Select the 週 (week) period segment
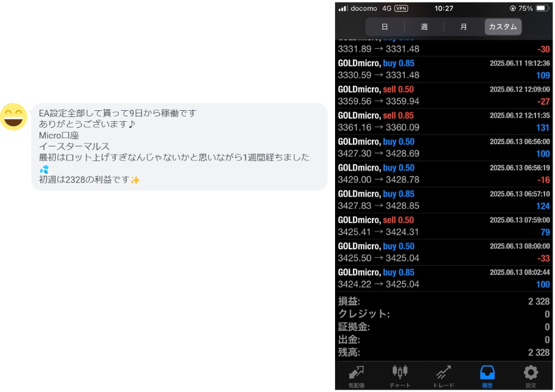This screenshot has height=392, width=555. (x=424, y=27)
